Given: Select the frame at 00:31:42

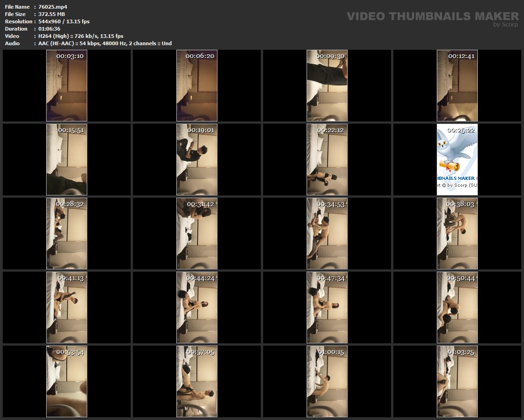Looking at the screenshot, I should [x=197, y=233].
